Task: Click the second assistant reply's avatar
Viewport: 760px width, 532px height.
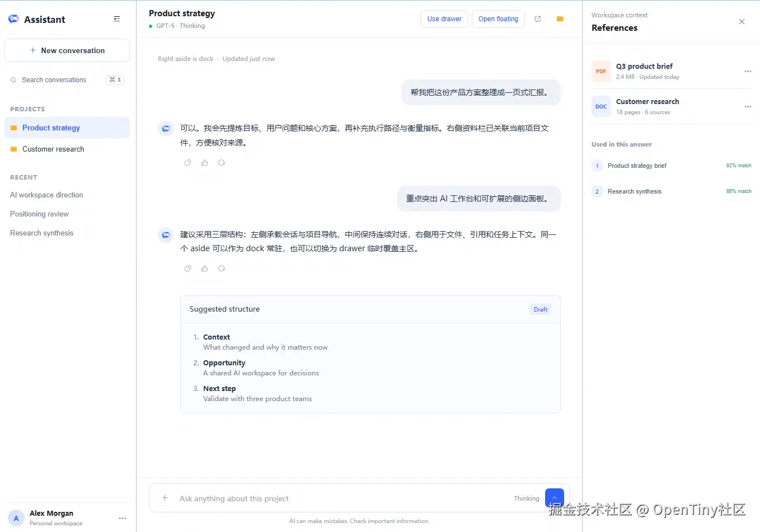Action: click(166, 235)
